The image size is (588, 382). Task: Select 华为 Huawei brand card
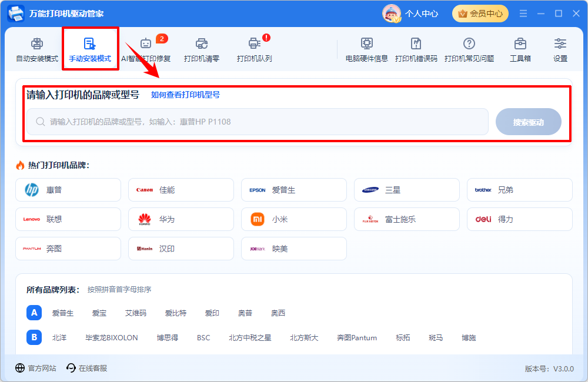(181, 219)
